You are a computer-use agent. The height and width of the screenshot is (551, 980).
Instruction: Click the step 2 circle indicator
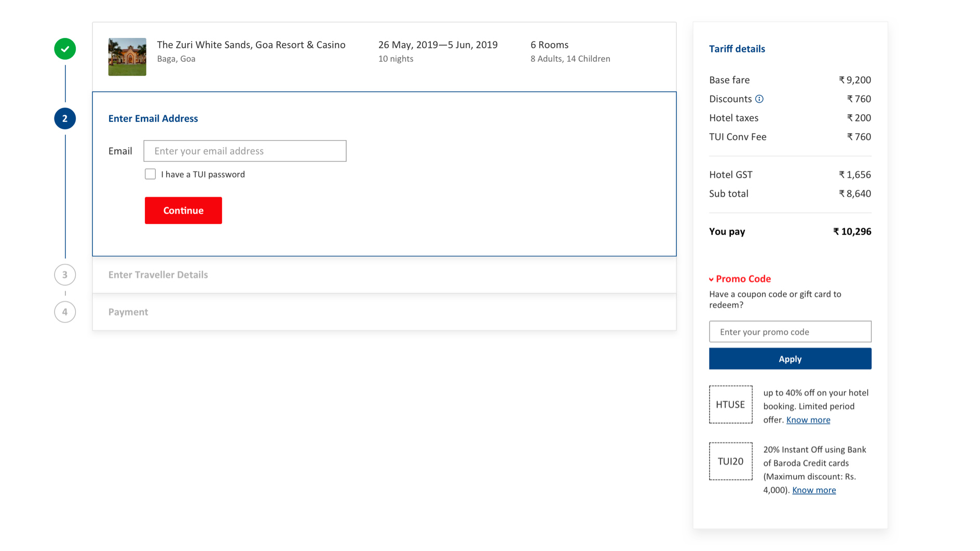(65, 118)
